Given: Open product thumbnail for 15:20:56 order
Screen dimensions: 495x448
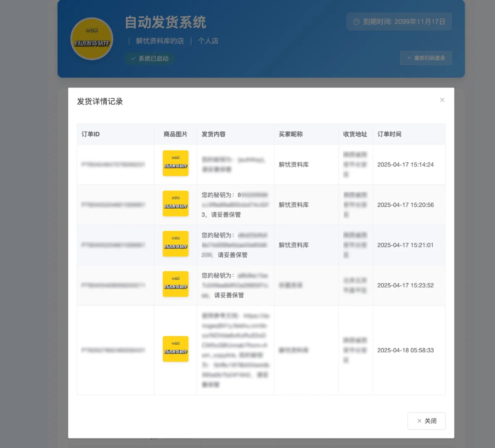Looking at the screenshot, I should point(176,204).
